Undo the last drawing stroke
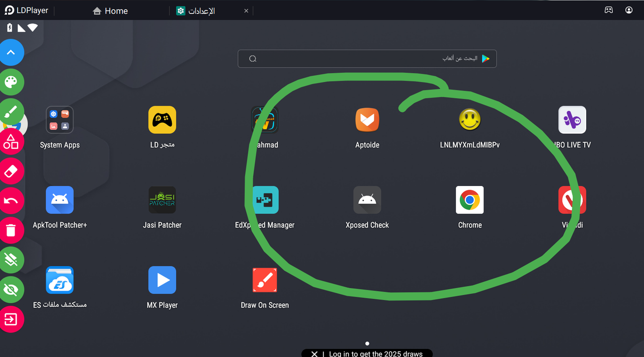Image resolution: width=644 pixels, height=357 pixels. tap(11, 201)
